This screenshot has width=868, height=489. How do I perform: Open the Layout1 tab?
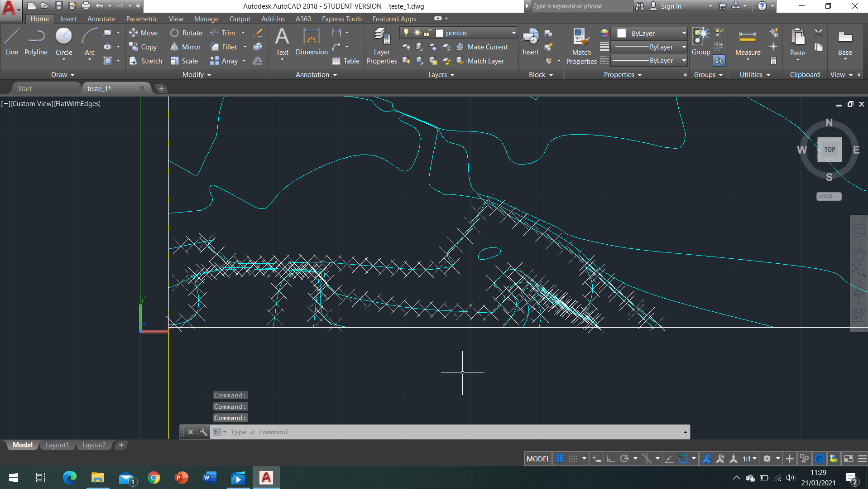pyautogui.click(x=57, y=445)
